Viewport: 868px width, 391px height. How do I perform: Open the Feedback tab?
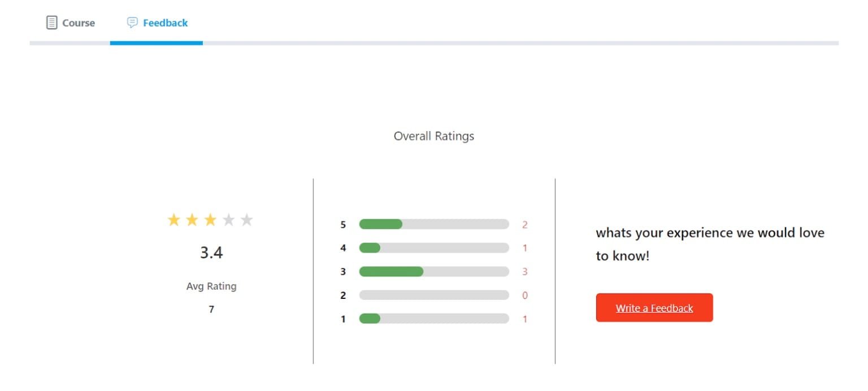tap(157, 23)
